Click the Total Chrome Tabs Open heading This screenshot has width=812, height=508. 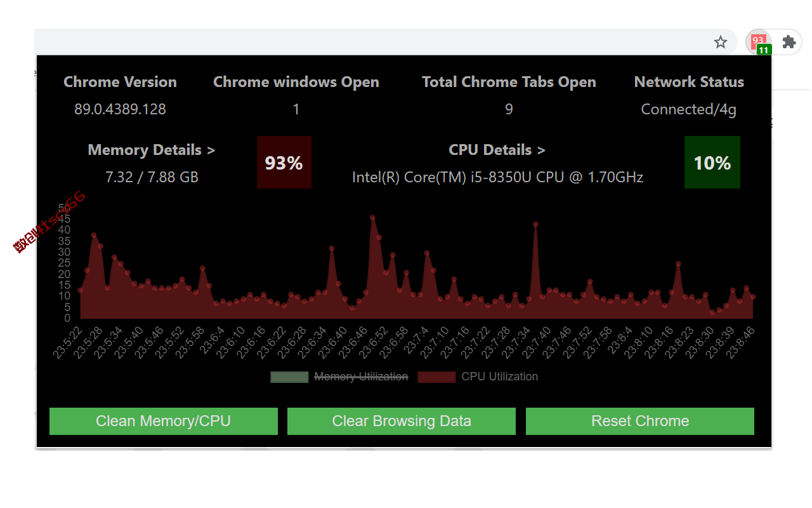click(x=509, y=82)
